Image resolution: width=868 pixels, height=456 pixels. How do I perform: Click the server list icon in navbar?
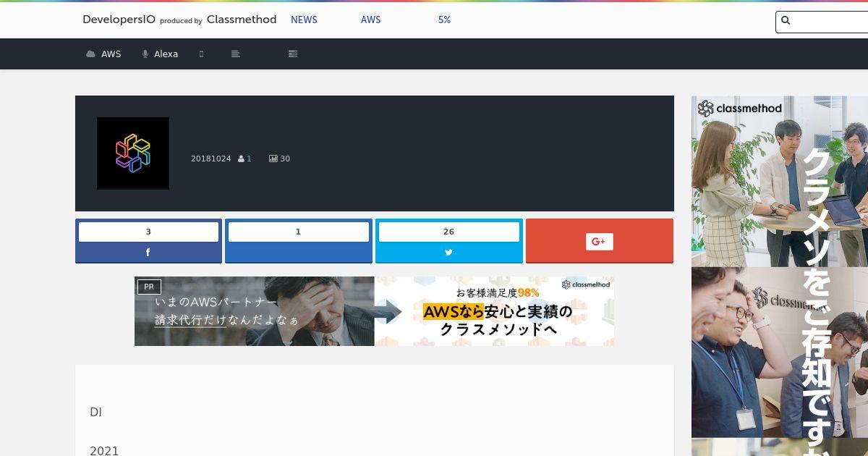point(292,54)
